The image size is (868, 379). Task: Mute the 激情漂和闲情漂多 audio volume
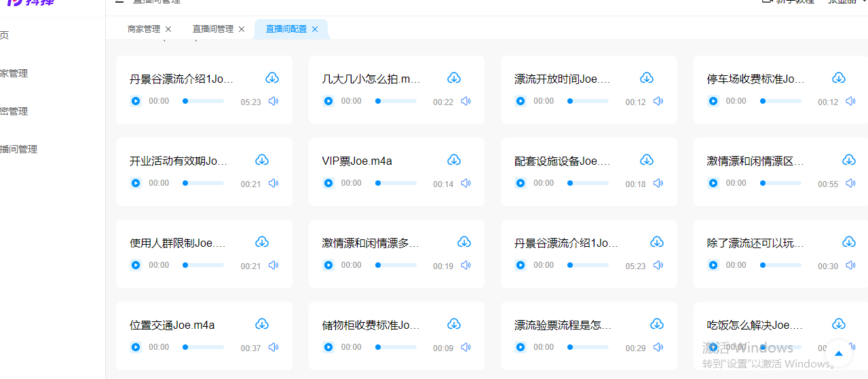pyautogui.click(x=466, y=265)
